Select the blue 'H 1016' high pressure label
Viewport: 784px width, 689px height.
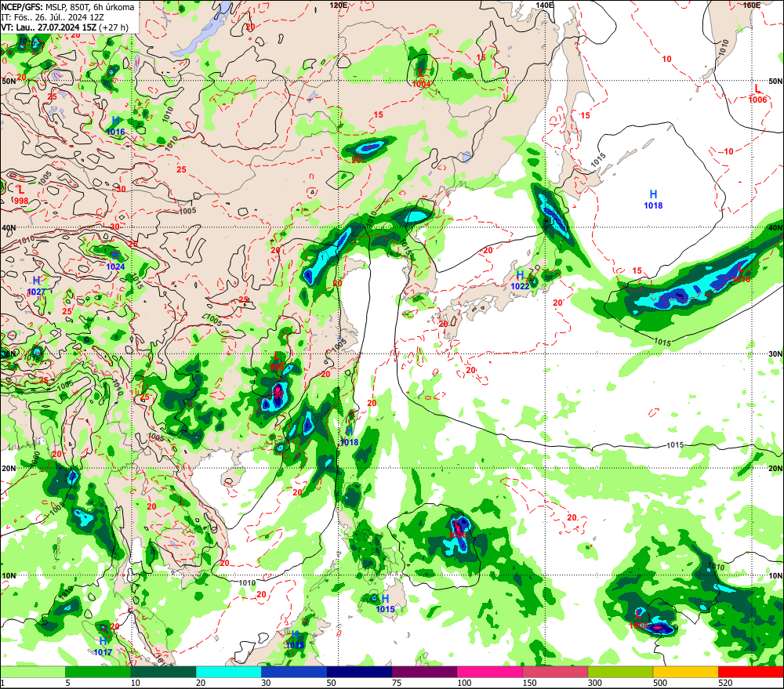(115, 126)
